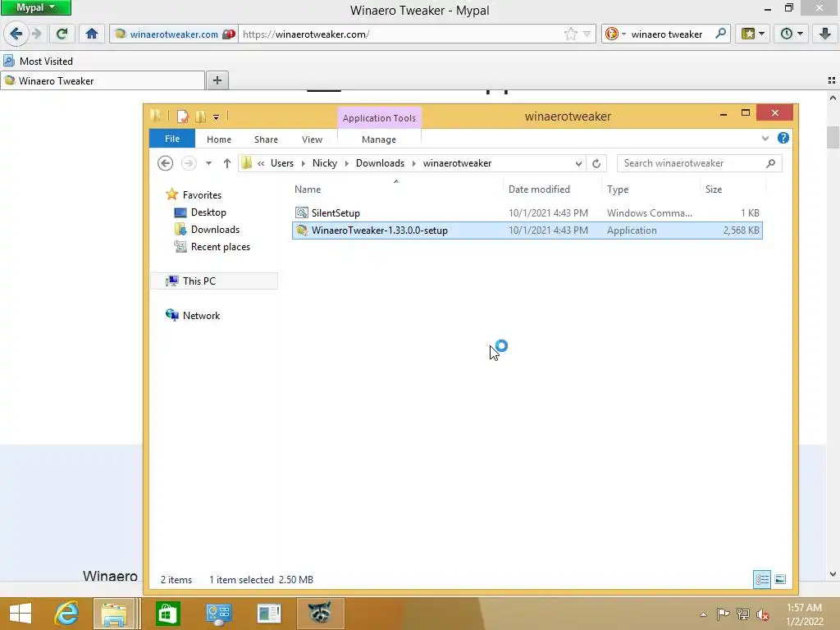Open Explorer Help question mark icon

pos(783,138)
